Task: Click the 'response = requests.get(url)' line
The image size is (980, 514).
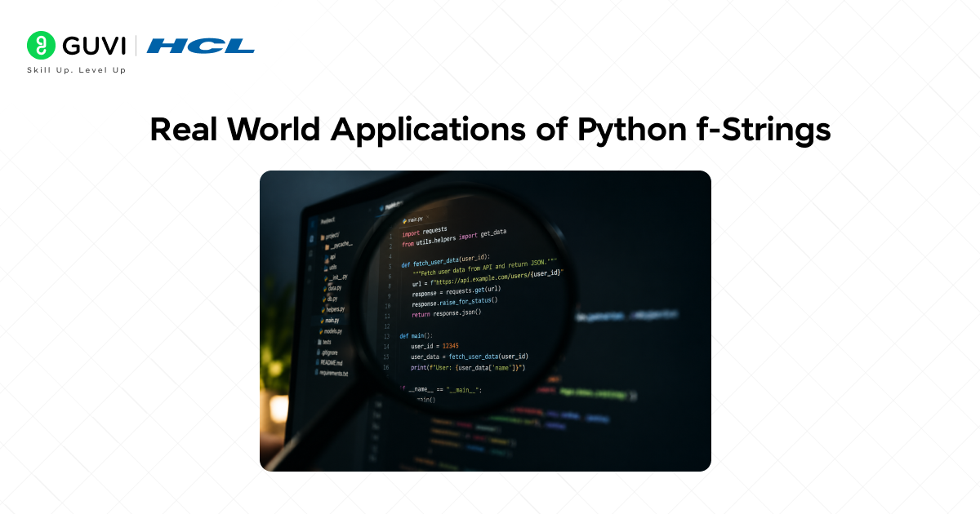Action: [457, 290]
